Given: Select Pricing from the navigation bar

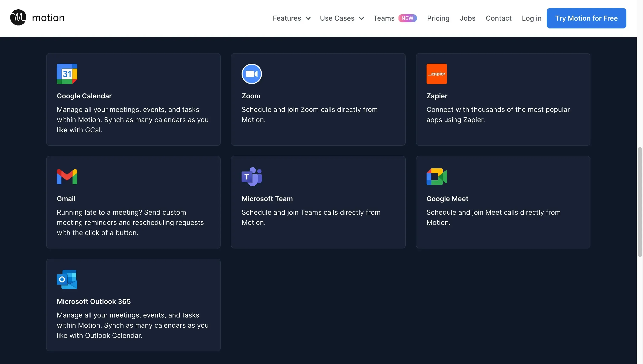Looking at the screenshot, I should click(x=438, y=18).
